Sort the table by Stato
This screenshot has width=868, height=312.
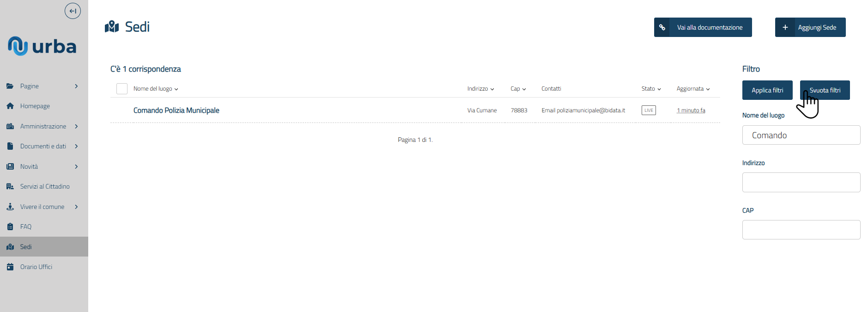(651, 89)
